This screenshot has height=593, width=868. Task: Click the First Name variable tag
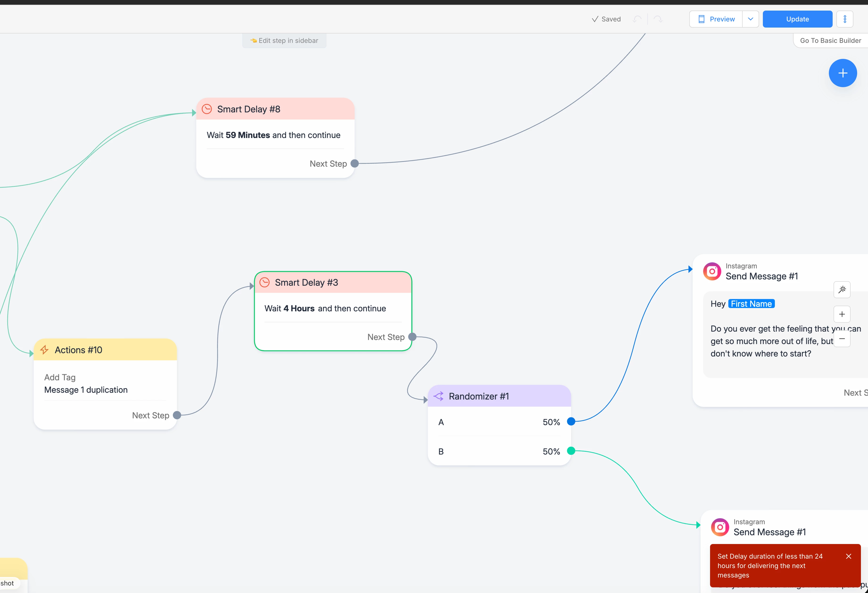[751, 304]
